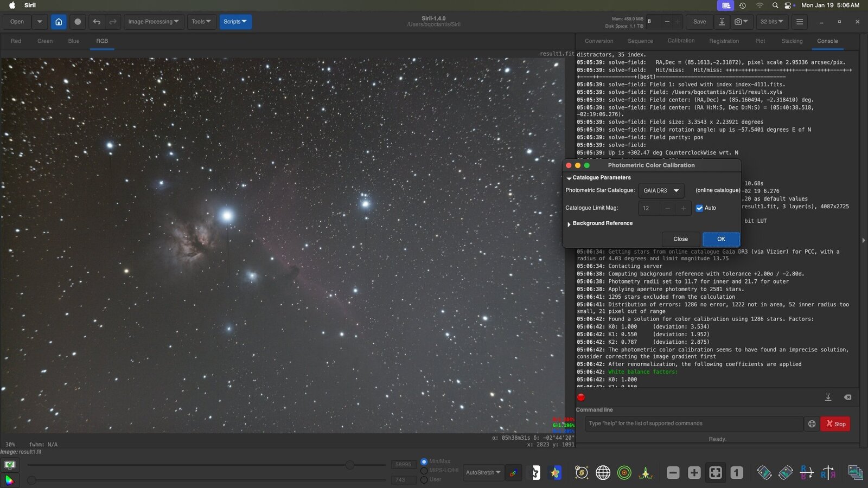Image resolution: width=868 pixels, height=488 pixels.
Task: Switch to the Blue channel tab
Action: tap(74, 41)
